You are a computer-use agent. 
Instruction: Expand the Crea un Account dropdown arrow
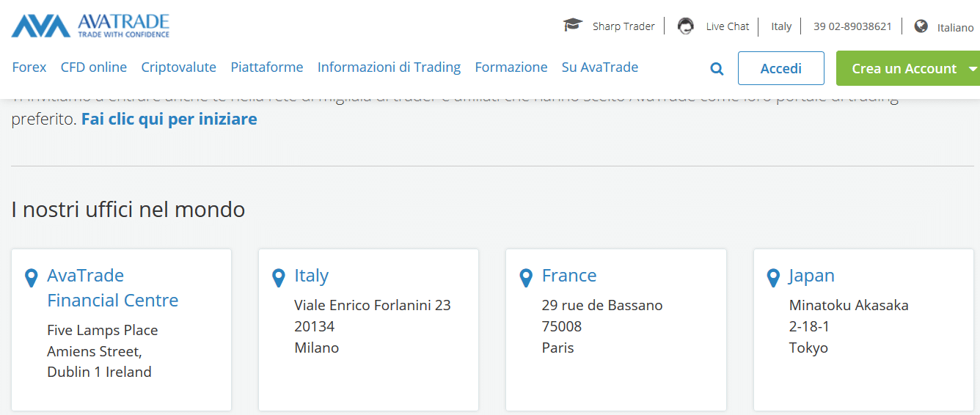tap(973, 68)
